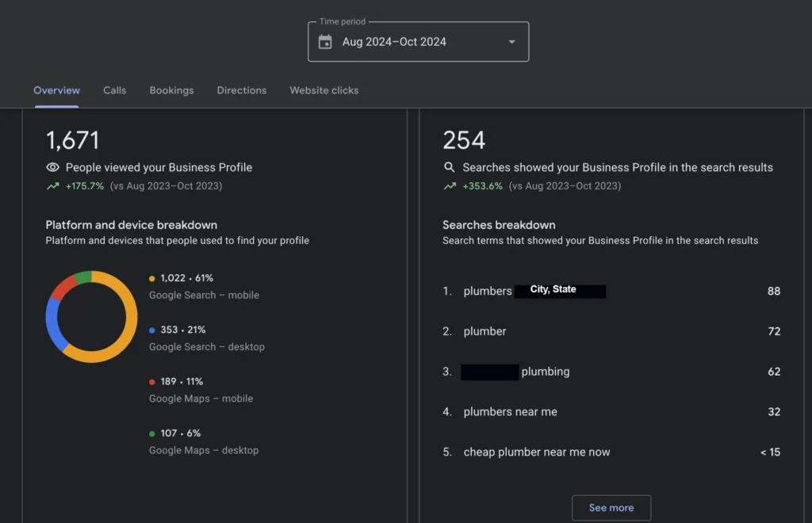Click the '189 · 11%' value
This screenshot has width=812, height=523.
(182, 381)
